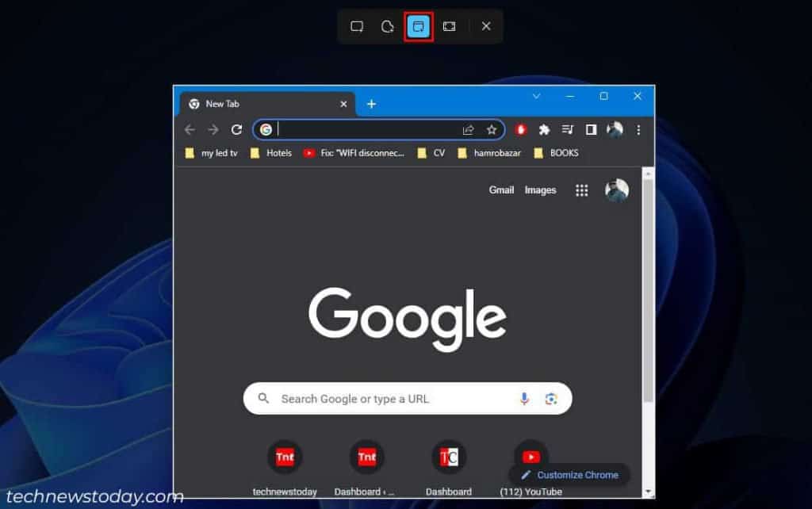Open the Chrome extensions puzzle icon
This screenshot has width=812, height=509.
[543, 129]
